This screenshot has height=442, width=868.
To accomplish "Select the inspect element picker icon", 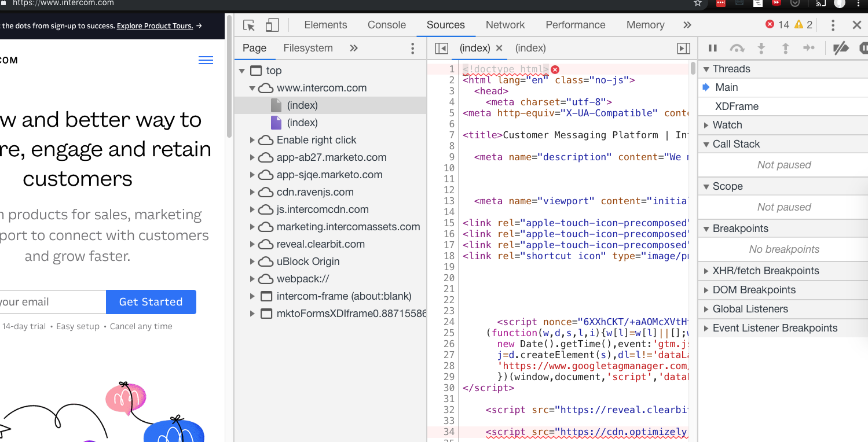I will (249, 25).
